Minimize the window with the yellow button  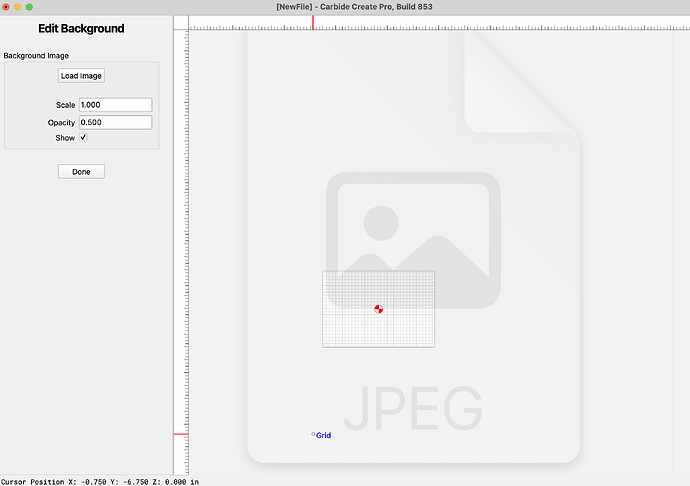coord(18,7)
